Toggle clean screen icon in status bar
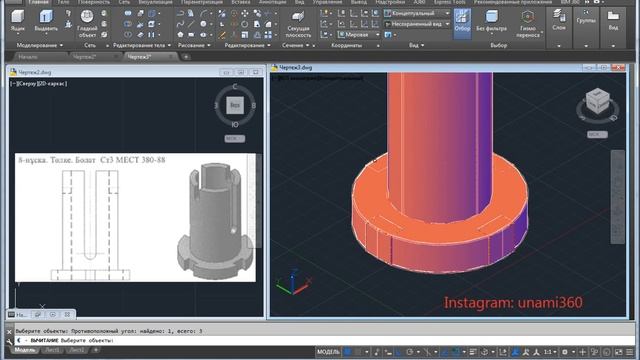 pos(619,352)
